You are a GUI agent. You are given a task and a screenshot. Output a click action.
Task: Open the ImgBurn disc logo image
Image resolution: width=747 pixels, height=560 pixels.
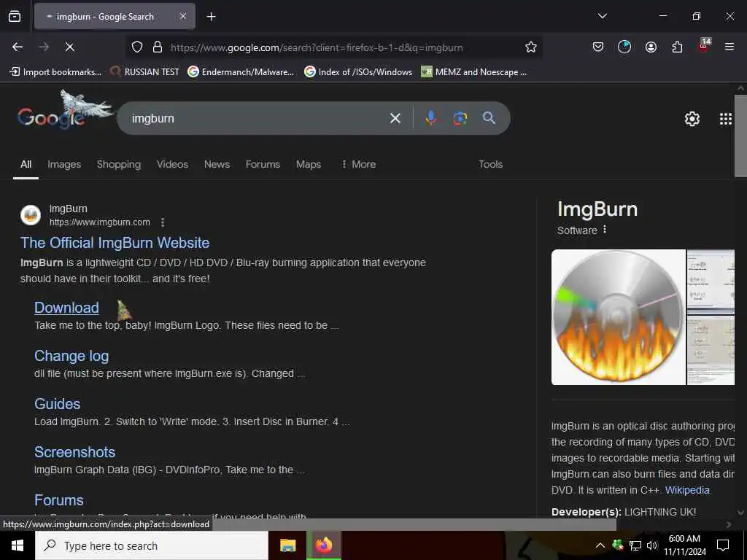pos(619,317)
